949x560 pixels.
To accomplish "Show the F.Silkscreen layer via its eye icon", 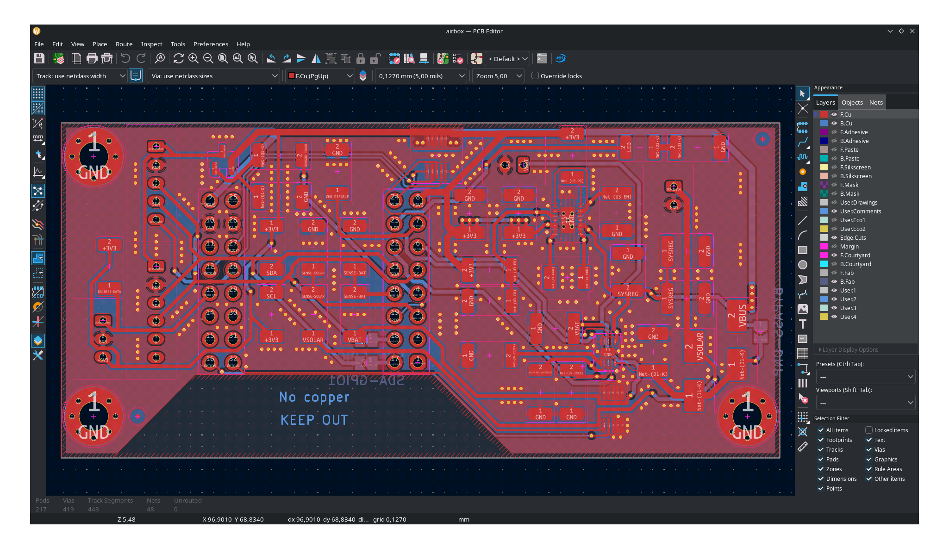I will (x=834, y=167).
